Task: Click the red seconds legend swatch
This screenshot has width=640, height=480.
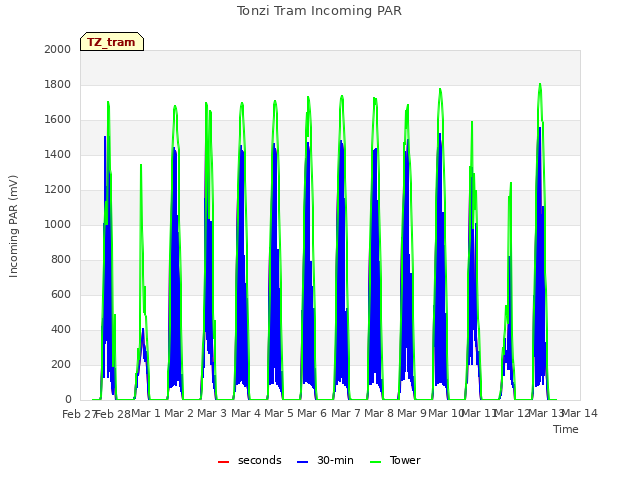Action: click(223, 462)
